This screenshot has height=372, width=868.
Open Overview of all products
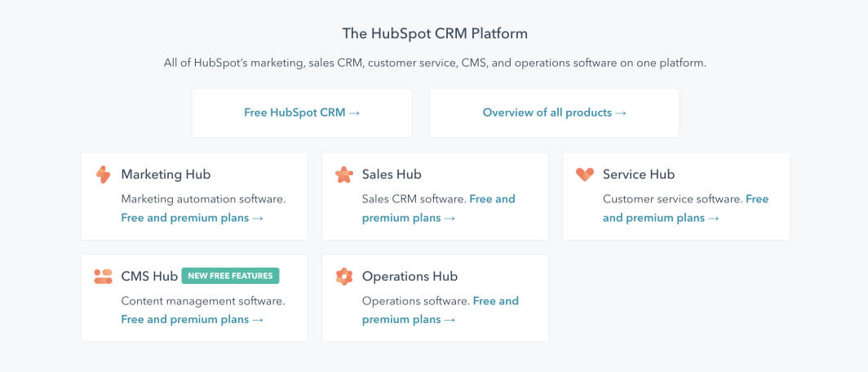pos(554,113)
